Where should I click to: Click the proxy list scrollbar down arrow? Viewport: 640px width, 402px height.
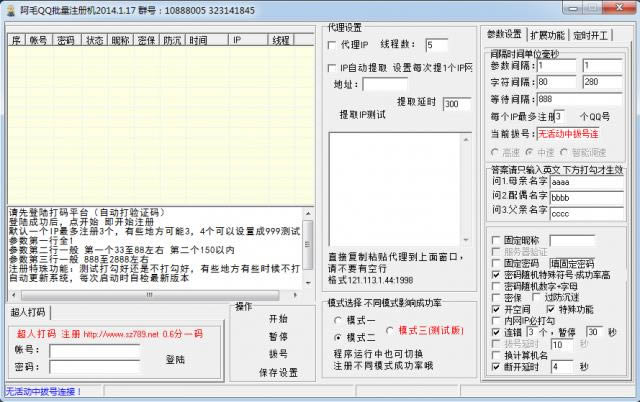point(466,240)
